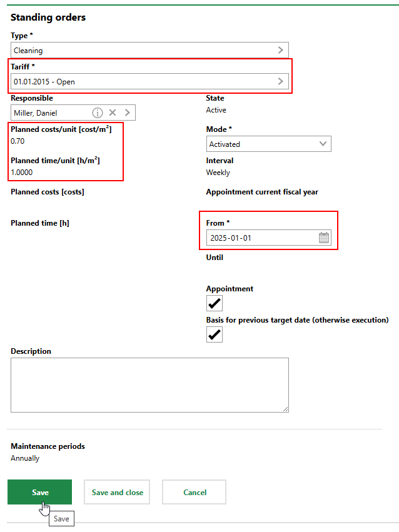This screenshot has height=532, width=399.
Task: Click inside the Description text area
Action: (149, 384)
